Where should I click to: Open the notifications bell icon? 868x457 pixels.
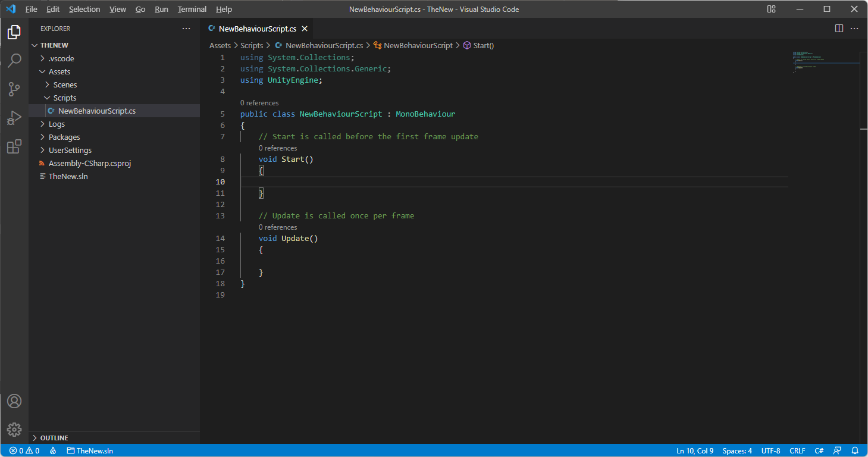click(855, 450)
